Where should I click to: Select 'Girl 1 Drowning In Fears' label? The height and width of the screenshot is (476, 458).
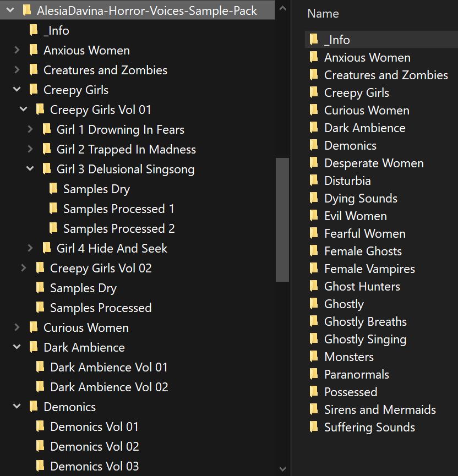click(120, 129)
